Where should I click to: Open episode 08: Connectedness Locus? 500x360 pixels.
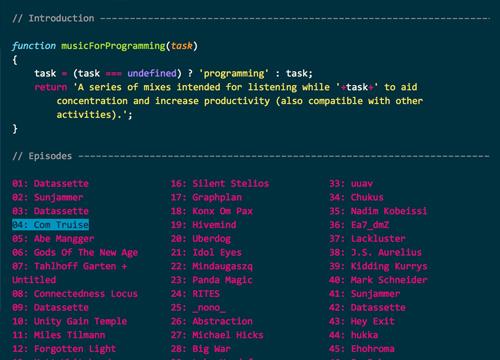point(75,294)
